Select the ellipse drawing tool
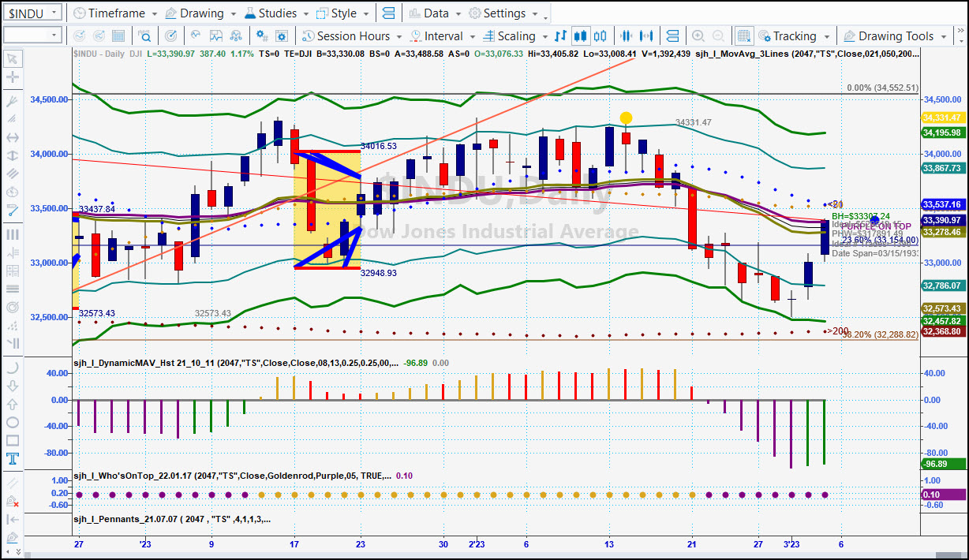The height and width of the screenshot is (560, 969). [13, 422]
